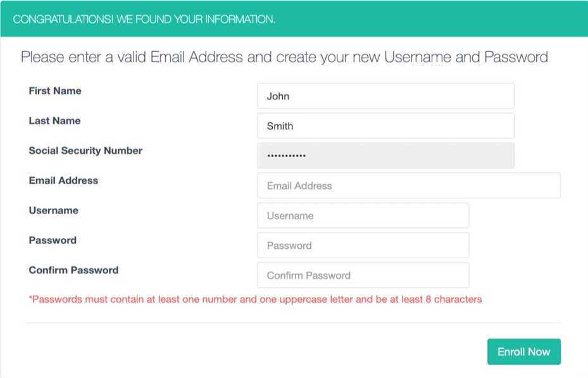Click the bold Password label below Username
Image resolution: width=588 pixels, height=378 pixels.
(53, 240)
